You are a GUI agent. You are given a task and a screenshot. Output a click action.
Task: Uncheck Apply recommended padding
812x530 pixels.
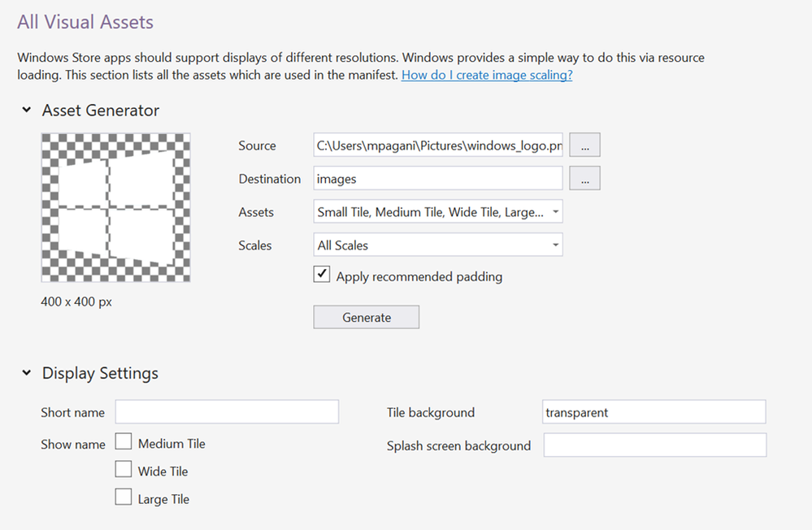point(322,275)
